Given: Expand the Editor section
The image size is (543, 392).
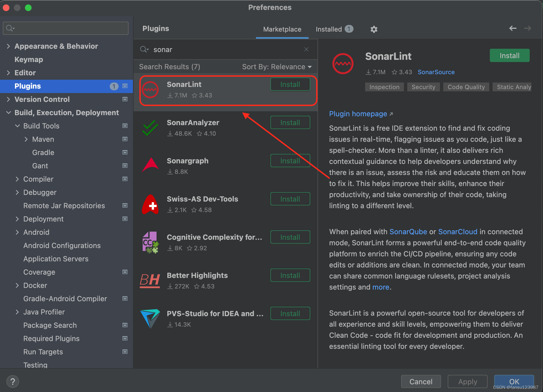Looking at the screenshot, I should coord(8,73).
